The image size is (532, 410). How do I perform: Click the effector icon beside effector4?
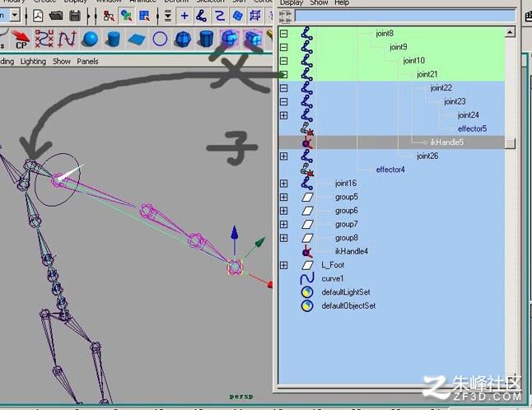coord(306,170)
